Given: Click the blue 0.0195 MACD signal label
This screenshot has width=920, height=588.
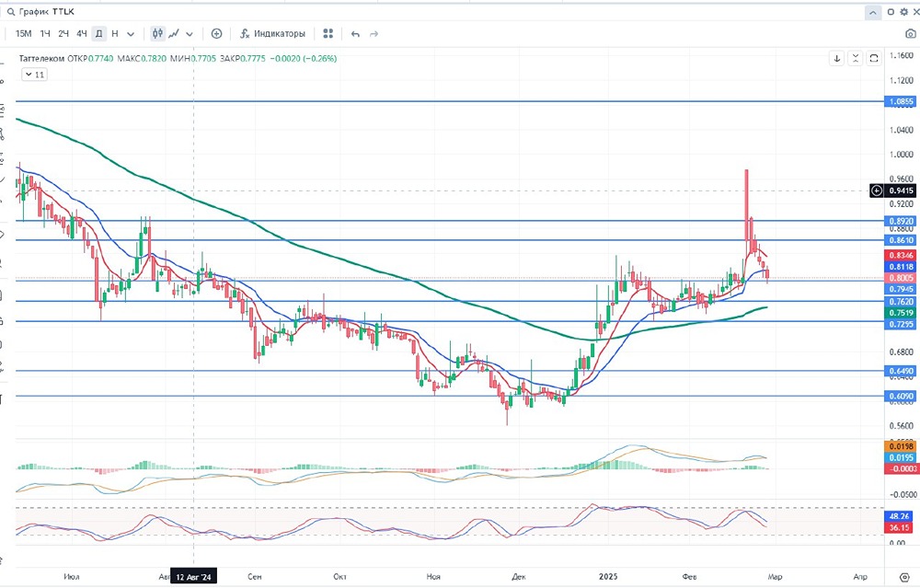Looking at the screenshot, I should coord(902,457).
